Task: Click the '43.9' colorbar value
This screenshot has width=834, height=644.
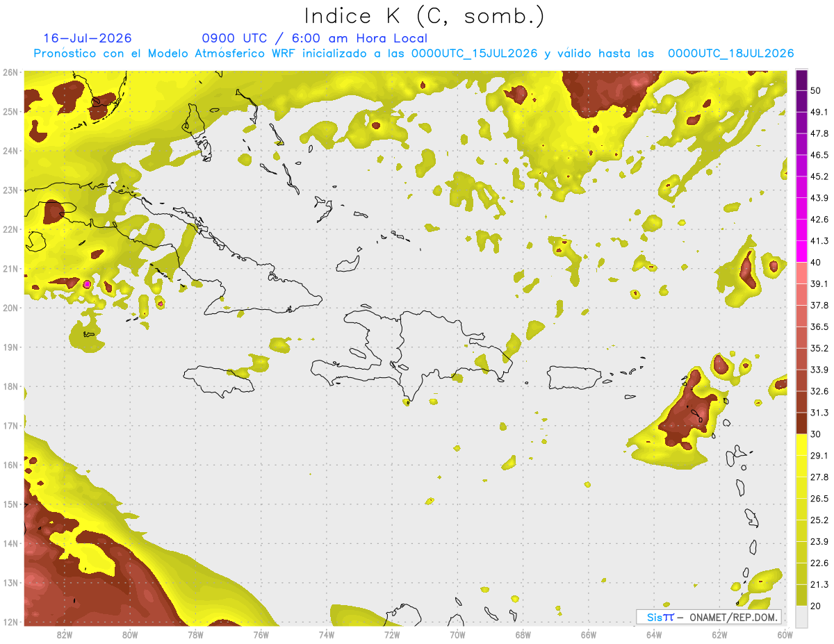Action: coord(819,198)
